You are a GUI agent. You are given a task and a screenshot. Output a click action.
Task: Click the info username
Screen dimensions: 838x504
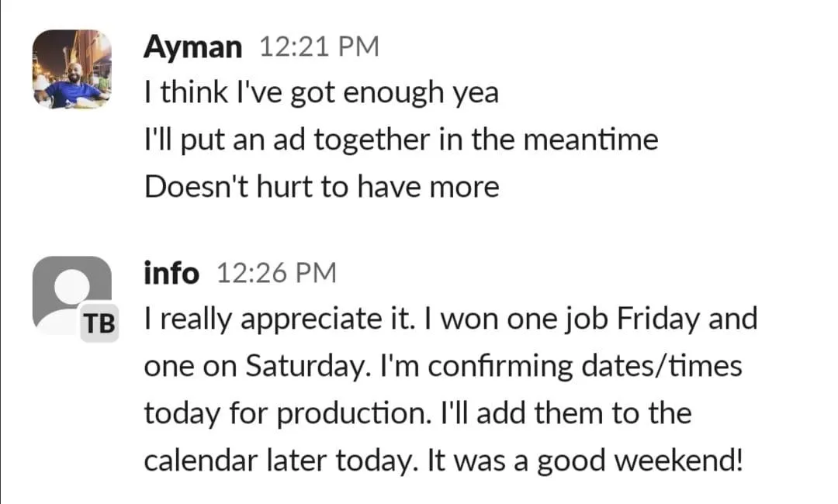pyautogui.click(x=171, y=273)
